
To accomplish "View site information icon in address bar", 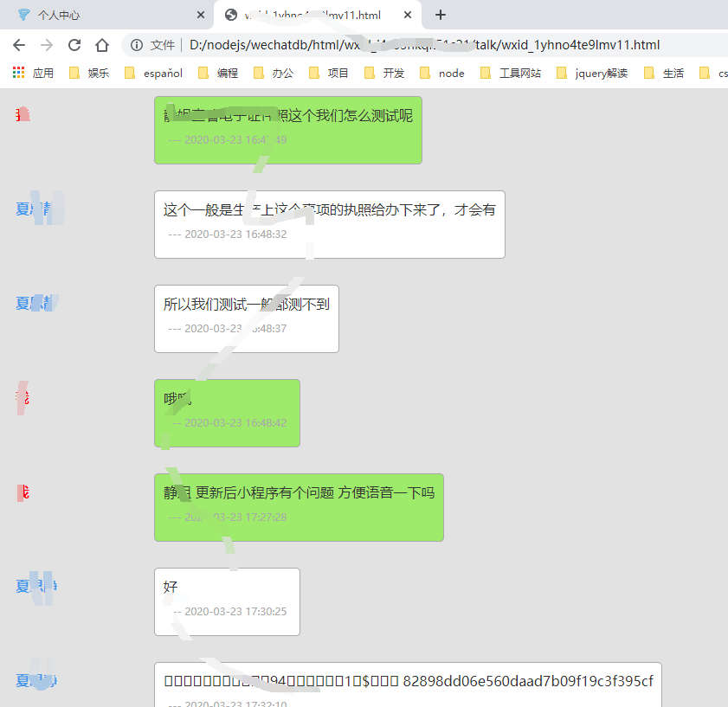I will [137, 45].
